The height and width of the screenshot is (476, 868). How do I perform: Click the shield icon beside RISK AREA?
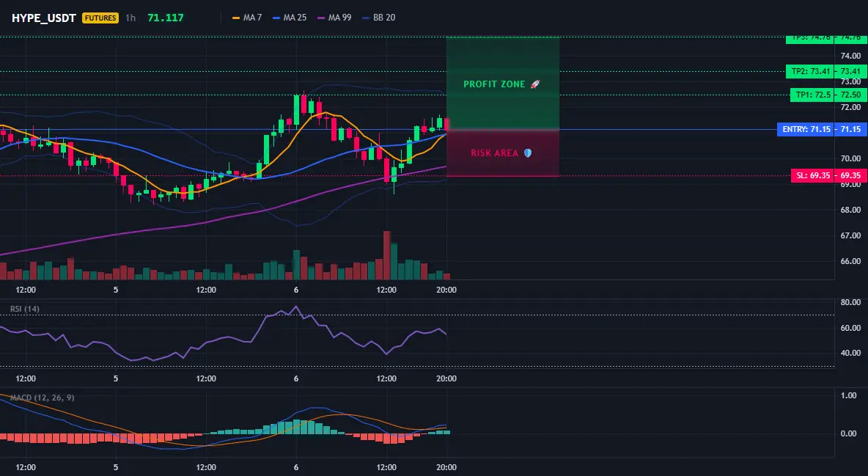[528, 153]
